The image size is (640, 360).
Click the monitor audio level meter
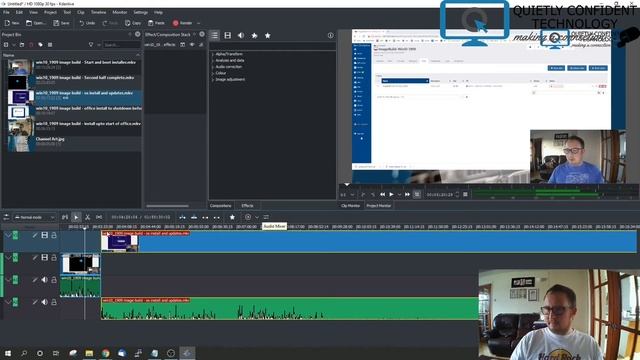click(554, 193)
